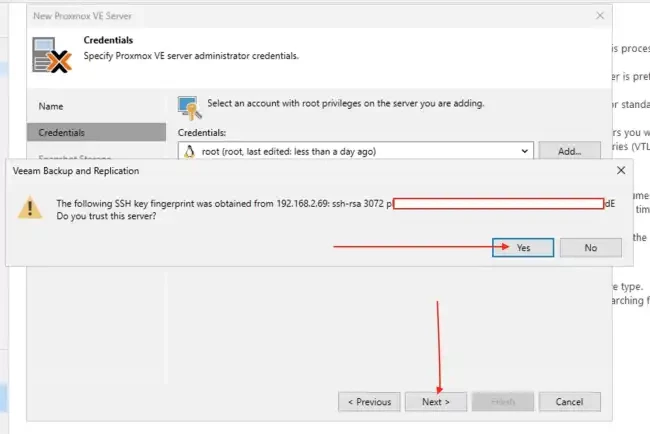Select the Credentials step in sidebar
The image size is (650, 434).
96,132
